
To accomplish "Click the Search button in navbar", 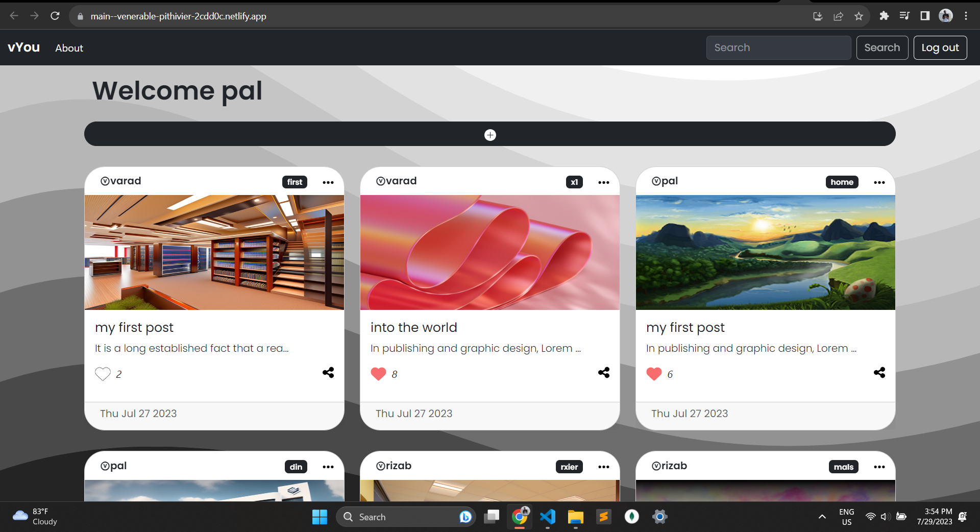I will pos(882,47).
